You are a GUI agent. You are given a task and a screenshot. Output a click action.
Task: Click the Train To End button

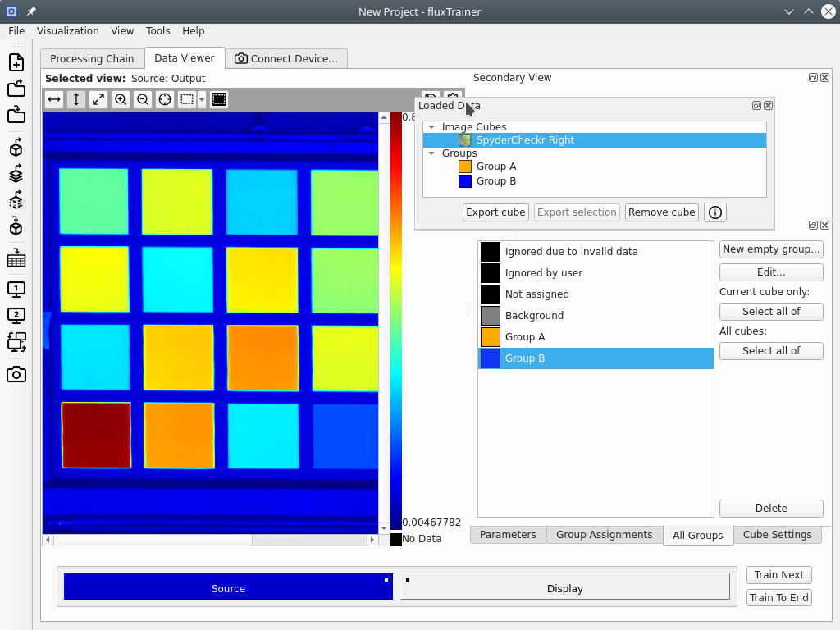[779, 598]
